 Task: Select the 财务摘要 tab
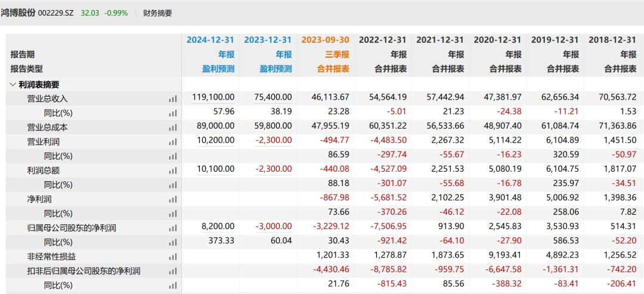pyautogui.click(x=157, y=13)
